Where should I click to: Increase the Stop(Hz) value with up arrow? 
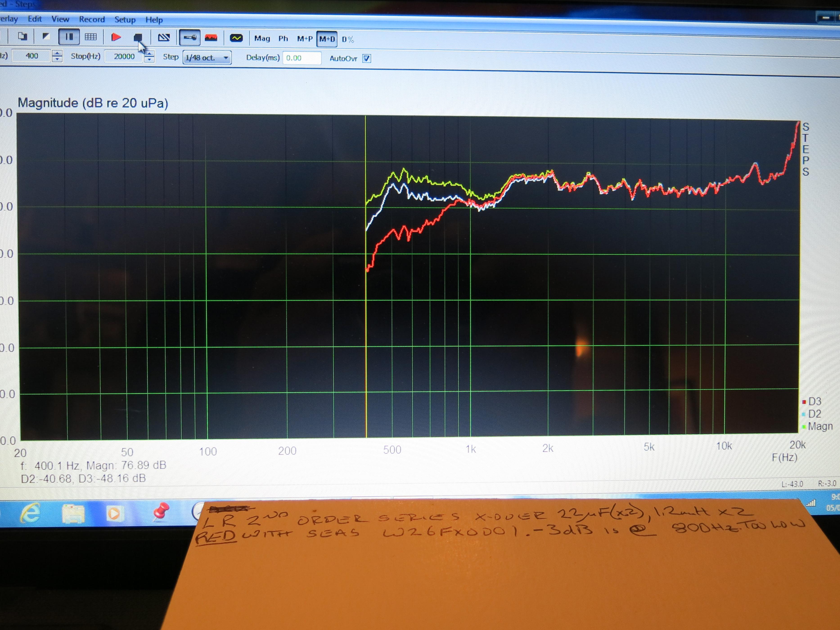[149, 54]
